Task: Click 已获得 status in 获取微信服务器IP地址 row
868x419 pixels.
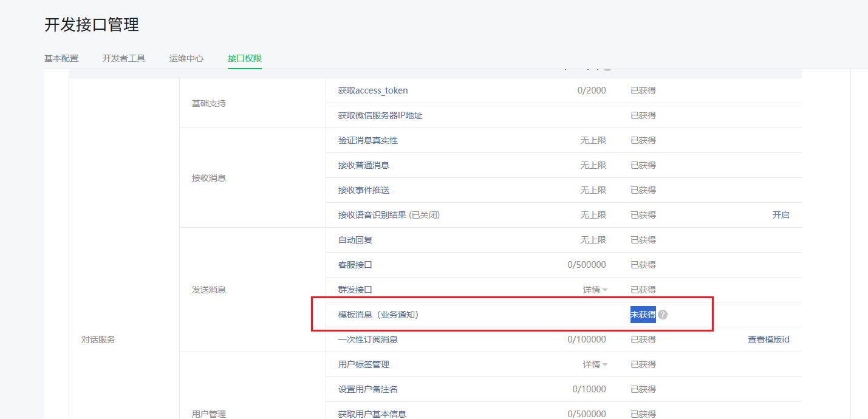Action: (643, 115)
